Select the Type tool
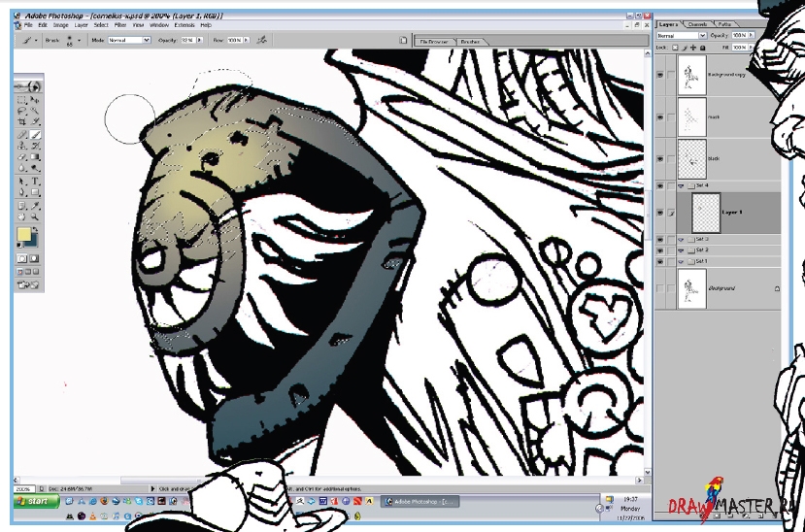The image size is (805, 532). (35, 182)
